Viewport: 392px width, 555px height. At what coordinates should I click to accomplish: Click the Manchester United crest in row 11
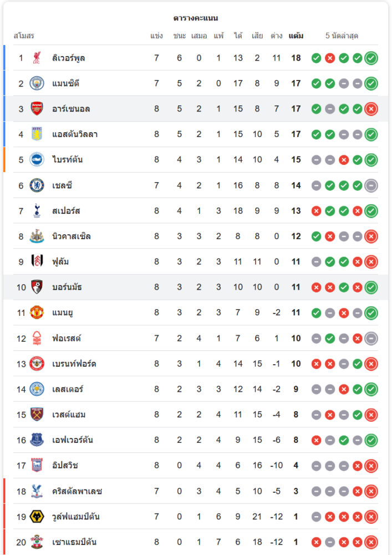click(37, 313)
